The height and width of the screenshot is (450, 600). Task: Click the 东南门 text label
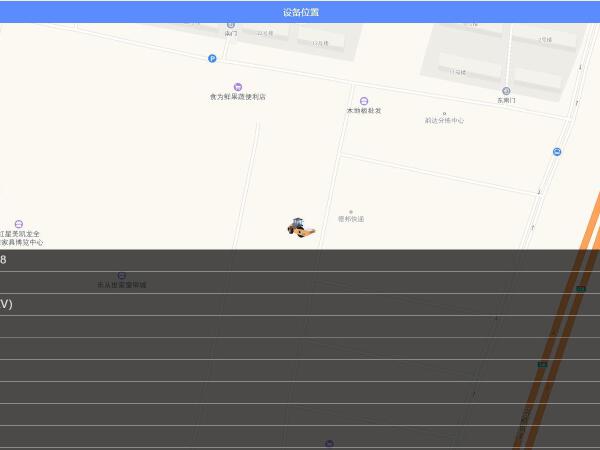[x=506, y=101]
